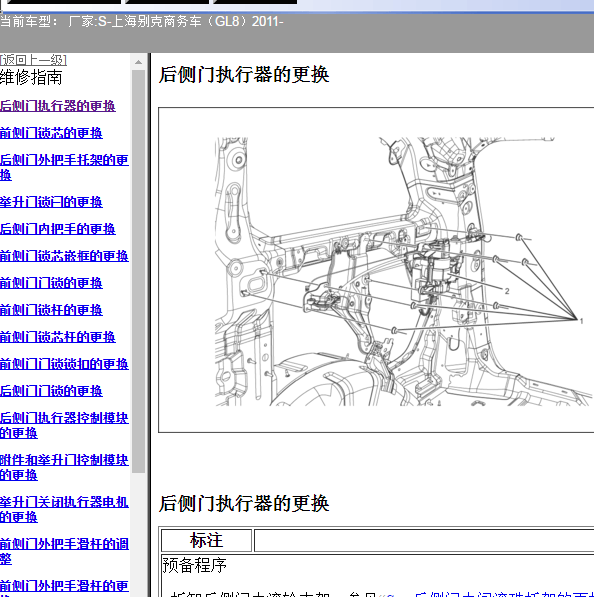The image size is (594, 597).
Task: Click the 预备程序 table row text
Action: (x=194, y=565)
